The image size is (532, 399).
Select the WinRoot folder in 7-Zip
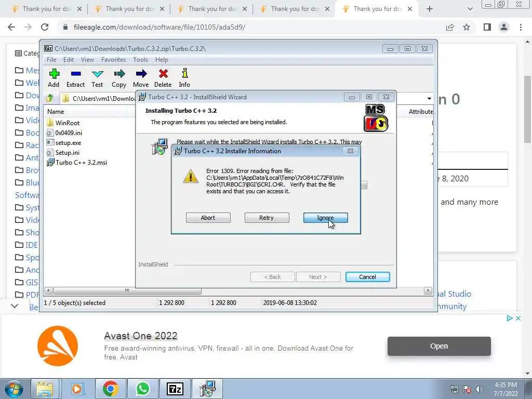[x=67, y=123]
